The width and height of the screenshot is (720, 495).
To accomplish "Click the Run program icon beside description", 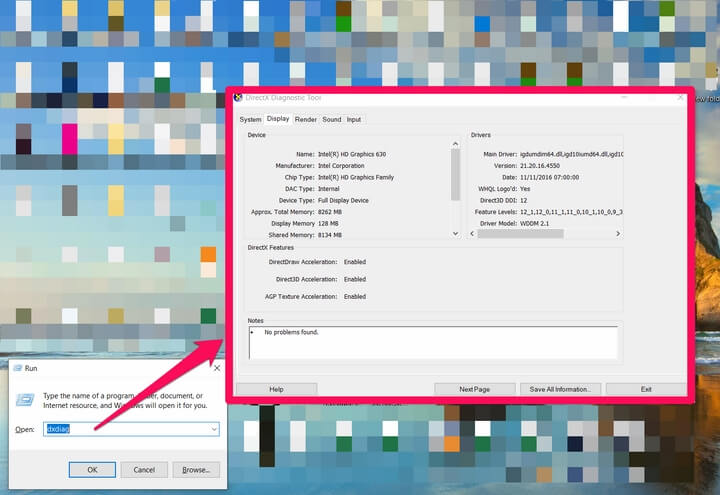I will 25,399.
